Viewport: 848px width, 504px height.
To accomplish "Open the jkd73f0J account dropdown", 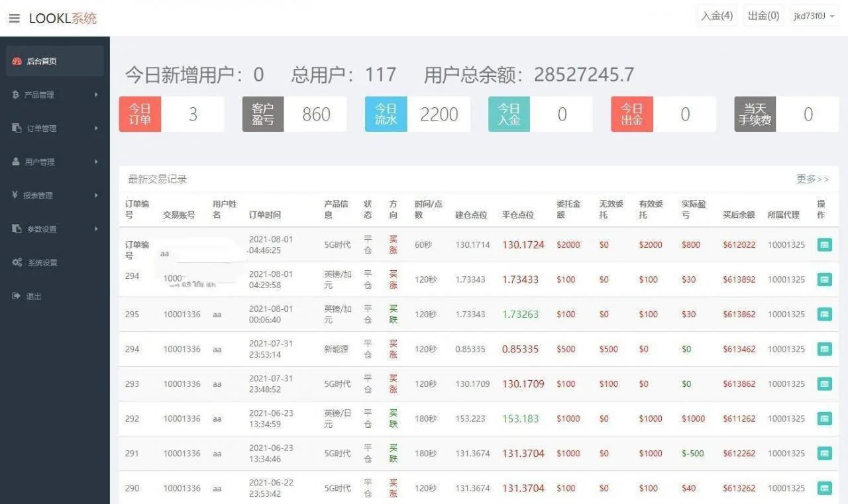I will click(813, 16).
